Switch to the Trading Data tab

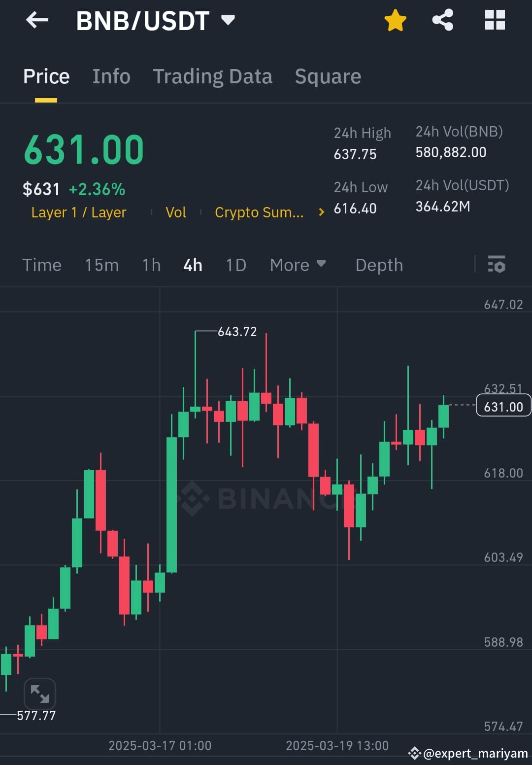coord(212,76)
